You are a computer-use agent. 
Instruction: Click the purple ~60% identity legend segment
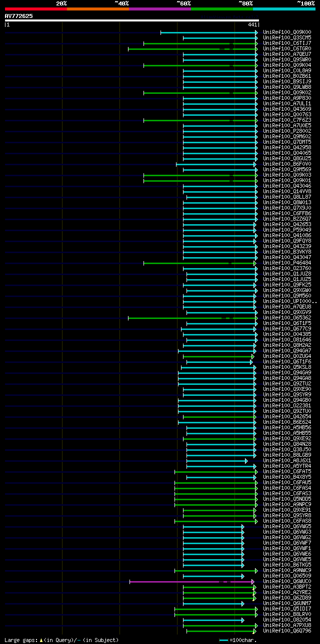159,8
